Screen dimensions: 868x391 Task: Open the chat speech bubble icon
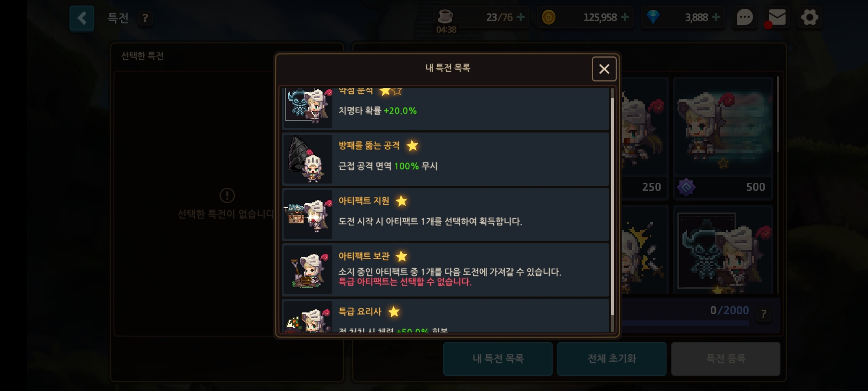[x=745, y=17]
